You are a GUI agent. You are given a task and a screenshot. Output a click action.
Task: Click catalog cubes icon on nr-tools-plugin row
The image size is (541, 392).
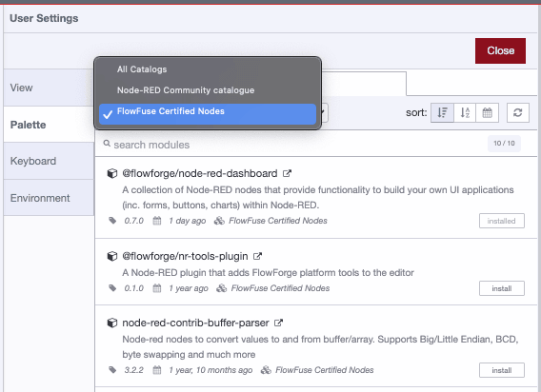coord(222,288)
